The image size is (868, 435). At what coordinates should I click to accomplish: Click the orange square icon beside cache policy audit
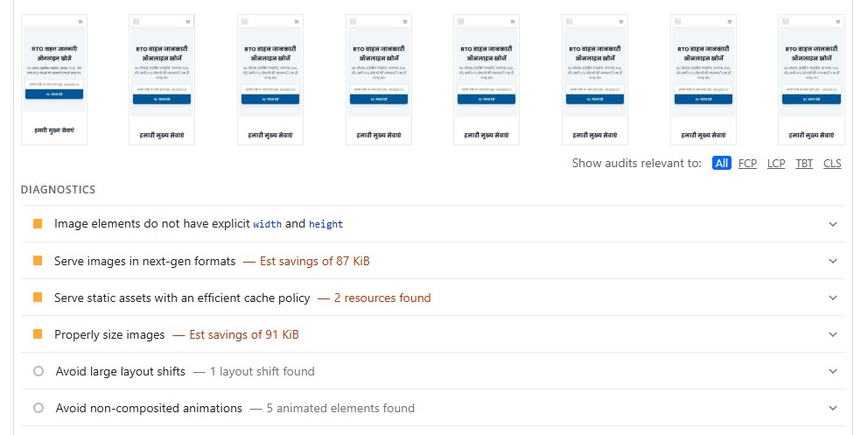[38, 298]
